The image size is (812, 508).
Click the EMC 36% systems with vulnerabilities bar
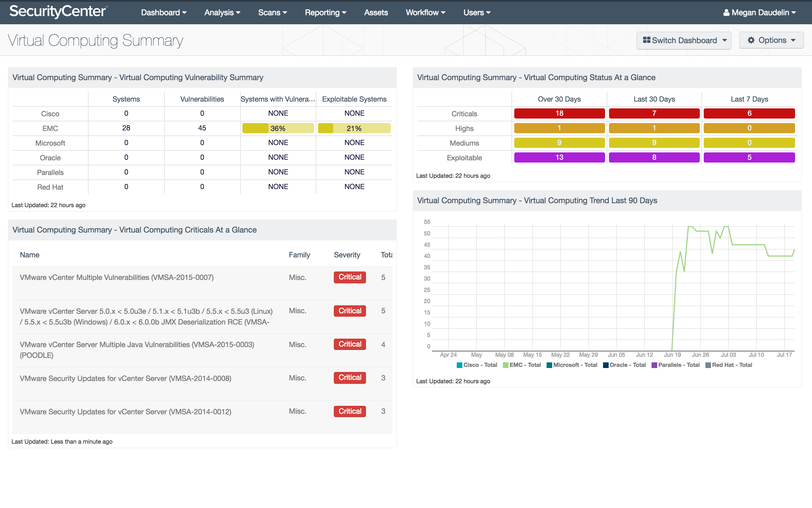pos(278,128)
